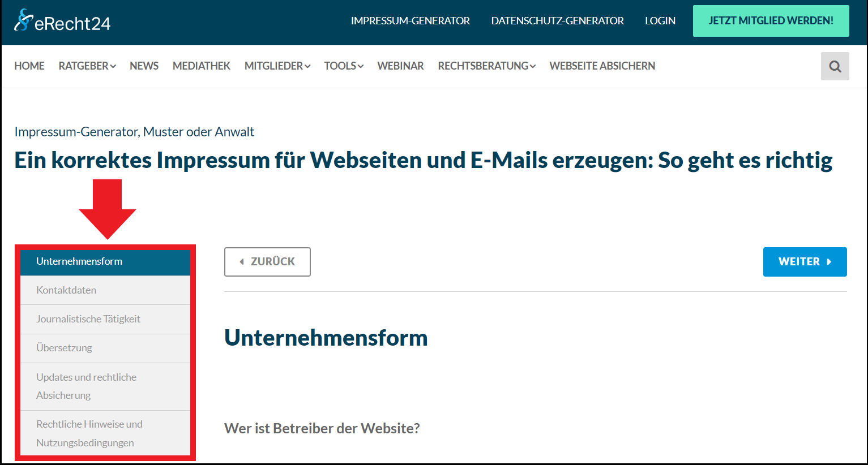Open the News menu item
The image size is (868, 465).
(144, 66)
